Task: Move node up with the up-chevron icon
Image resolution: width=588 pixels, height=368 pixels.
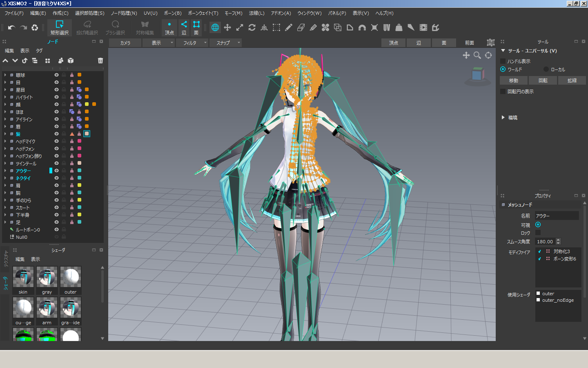Action: tap(5, 61)
